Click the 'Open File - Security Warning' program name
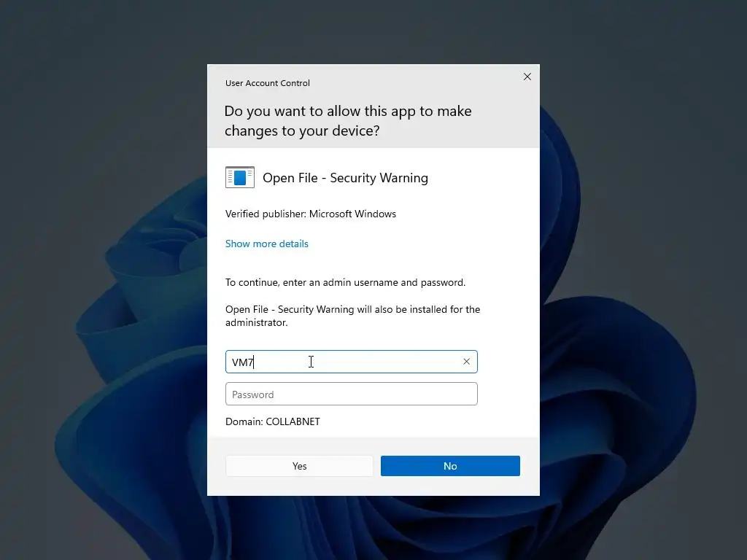Image resolution: width=747 pixels, height=560 pixels. coord(345,178)
